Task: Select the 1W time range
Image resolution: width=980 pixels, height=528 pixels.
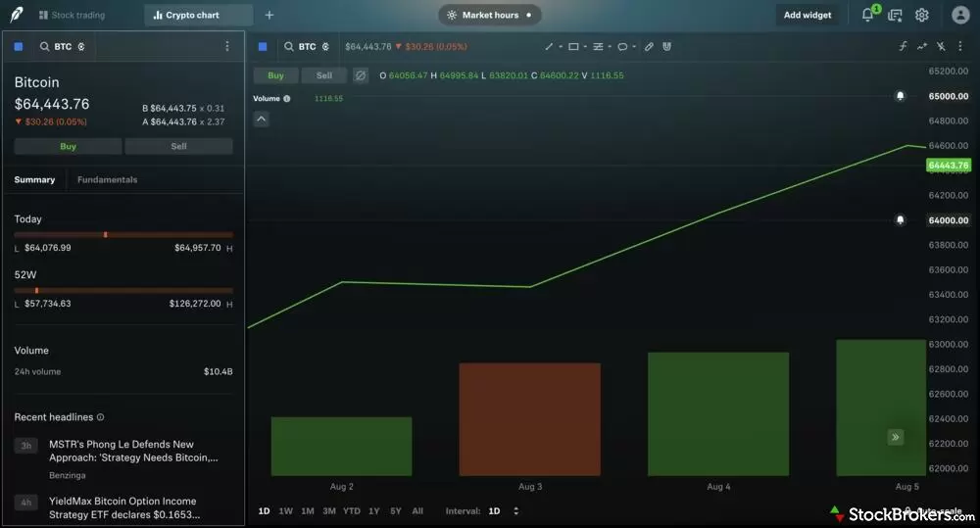Action: (x=285, y=511)
